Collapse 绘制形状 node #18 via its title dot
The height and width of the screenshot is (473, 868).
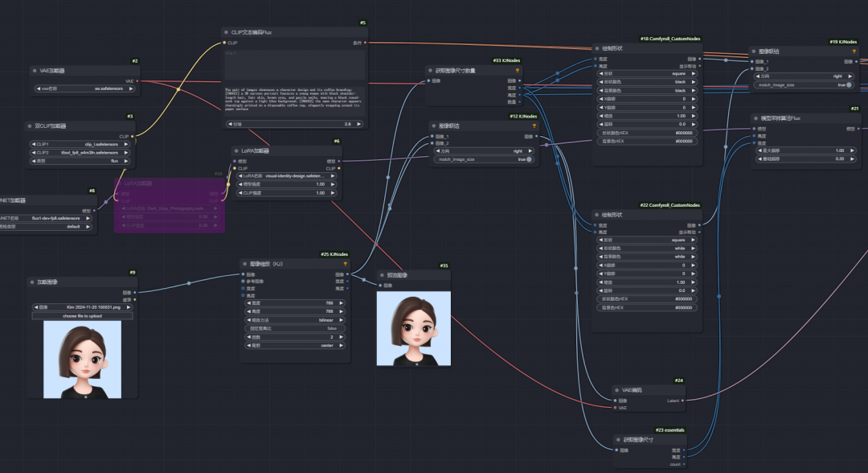(596, 49)
